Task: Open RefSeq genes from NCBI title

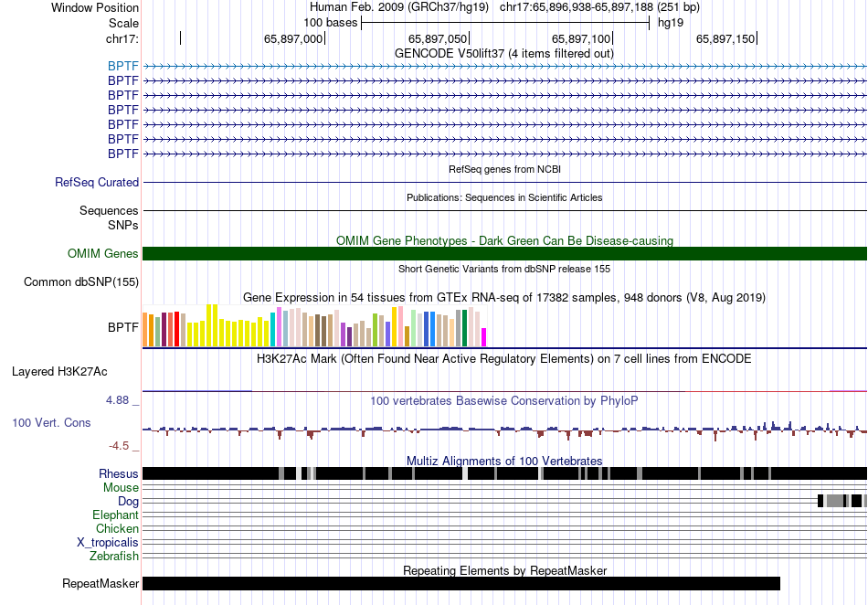Action: pos(505,169)
